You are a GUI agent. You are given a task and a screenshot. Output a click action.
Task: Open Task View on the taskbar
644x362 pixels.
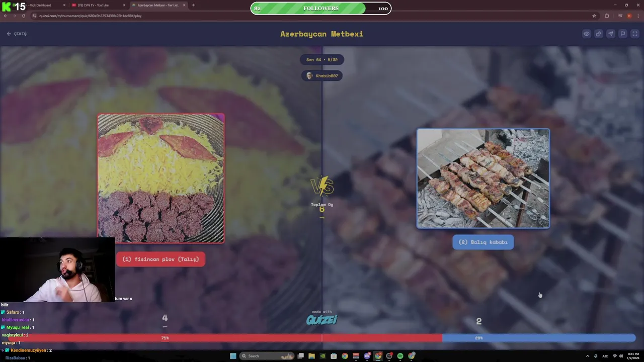pyautogui.click(x=301, y=356)
